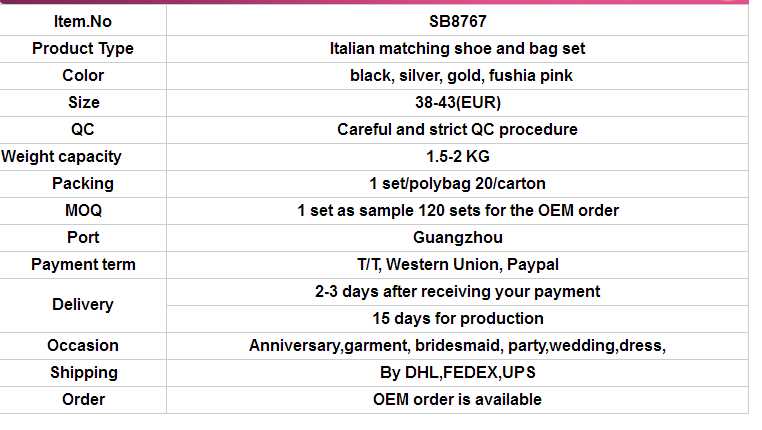Click the Item.No label cell
This screenshot has height=430, width=762.
click(82, 21)
